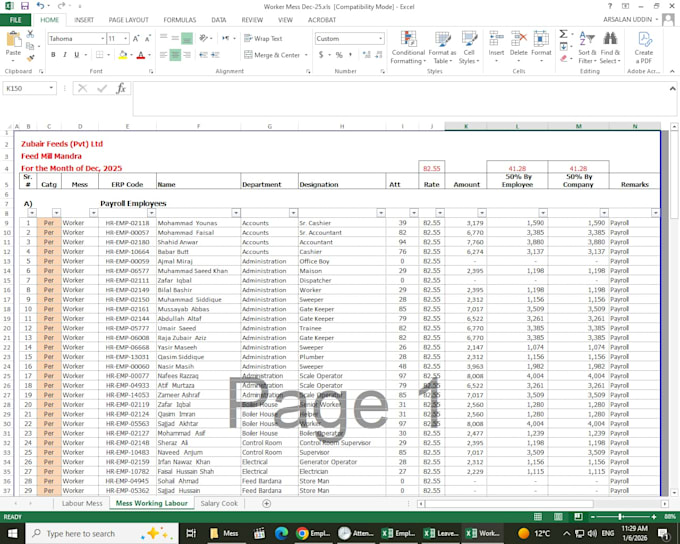Image resolution: width=680 pixels, height=544 pixels.
Task: Click the percent style icon
Action: coord(339,55)
